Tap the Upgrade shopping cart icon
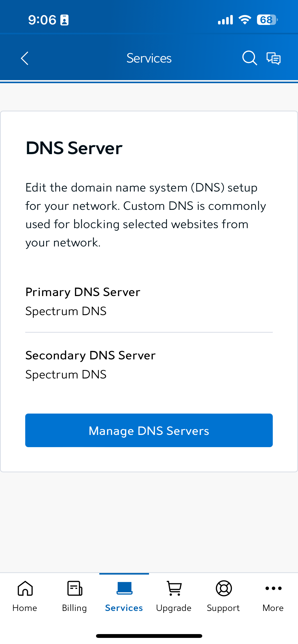The image size is (298, 644). tap(174, 588)
